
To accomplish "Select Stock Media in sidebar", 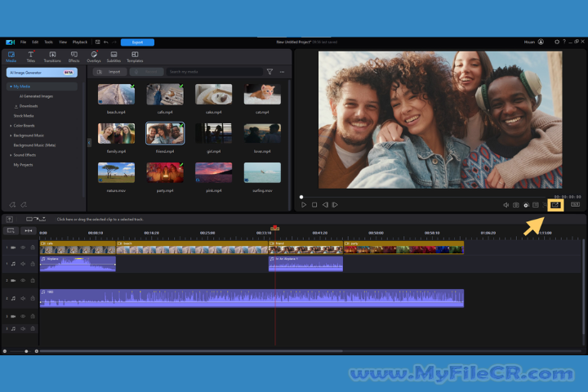I will [24, 116].
